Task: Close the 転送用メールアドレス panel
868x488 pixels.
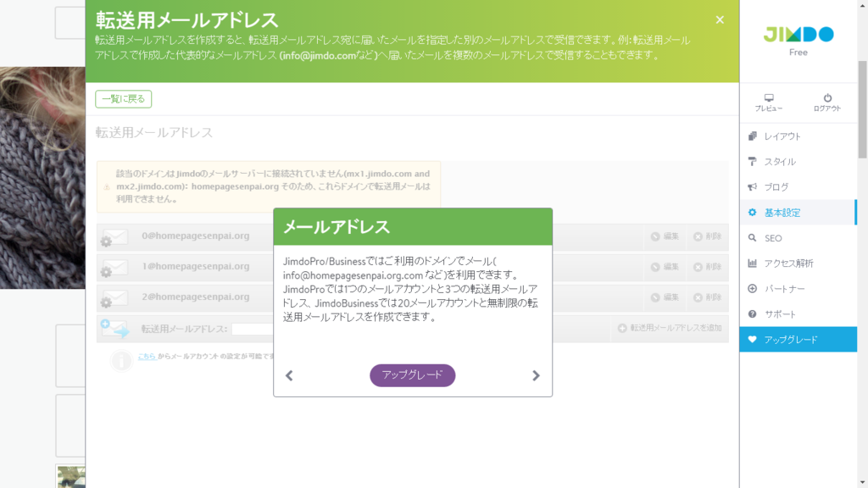Action: click(720, 20)
